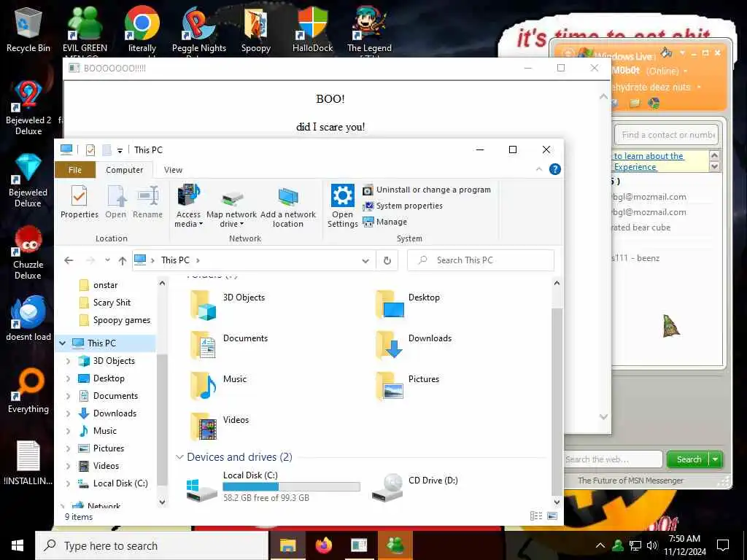Click Uninstall or change a program
Screen dimensions: 747x560
426,190
